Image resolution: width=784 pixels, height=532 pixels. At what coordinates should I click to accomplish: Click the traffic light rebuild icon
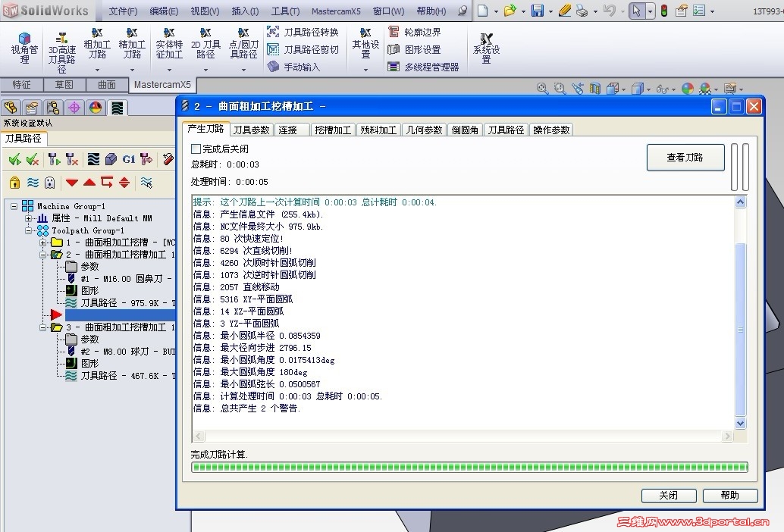click(x=664, y=11)
